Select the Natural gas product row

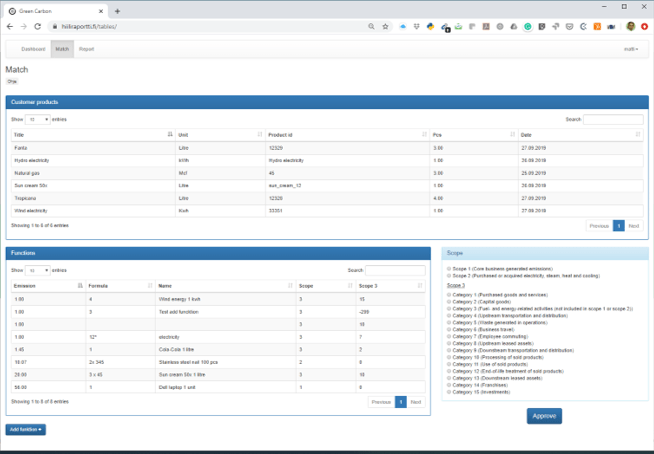327,173
